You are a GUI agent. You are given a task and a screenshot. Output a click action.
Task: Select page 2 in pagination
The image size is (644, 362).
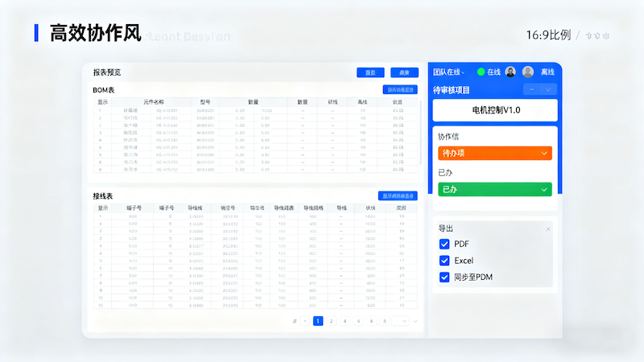331,321
